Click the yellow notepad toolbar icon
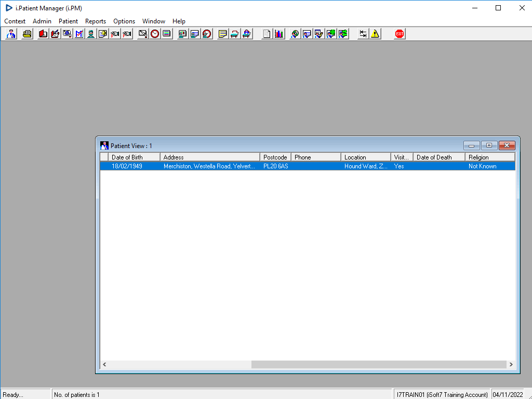The width and height of the screenshot is (532, 399). (x=222, y=34)
